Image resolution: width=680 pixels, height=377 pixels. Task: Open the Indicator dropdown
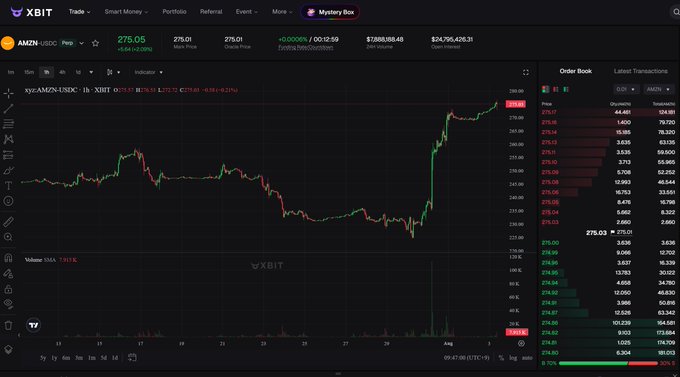coord(148,72)
